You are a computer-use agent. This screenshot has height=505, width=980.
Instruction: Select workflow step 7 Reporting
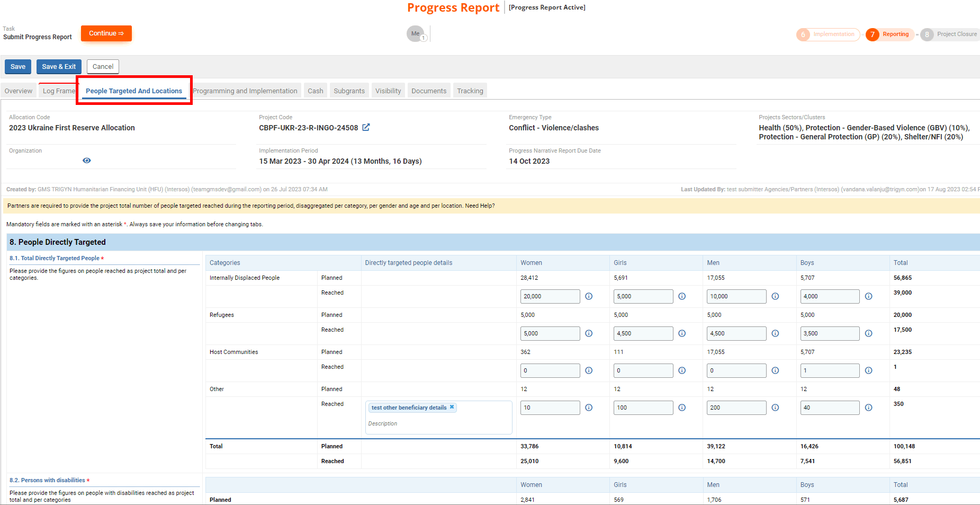pyautogui.click(x=889, y=34)
